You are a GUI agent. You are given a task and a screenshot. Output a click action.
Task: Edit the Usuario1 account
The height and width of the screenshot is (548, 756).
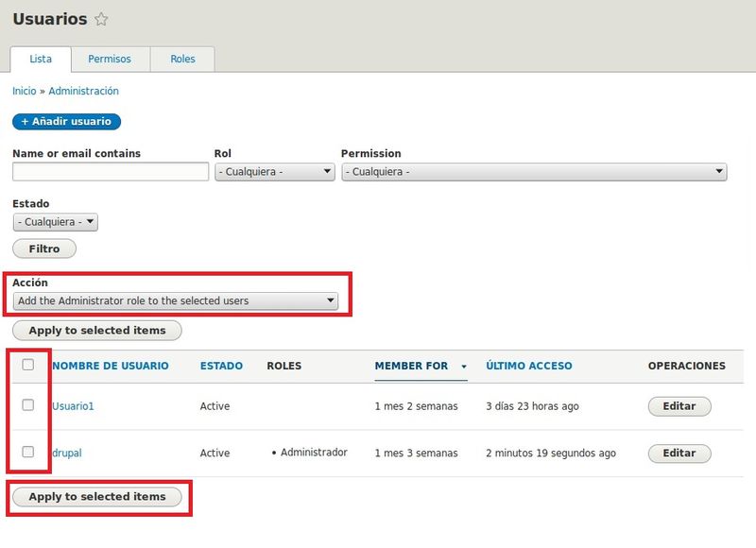click(x=679, y=406)
